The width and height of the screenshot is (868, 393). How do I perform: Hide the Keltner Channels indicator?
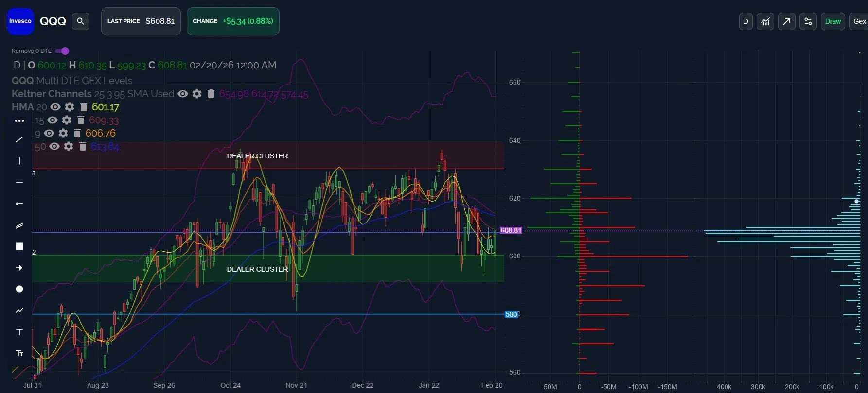[183, 94]
